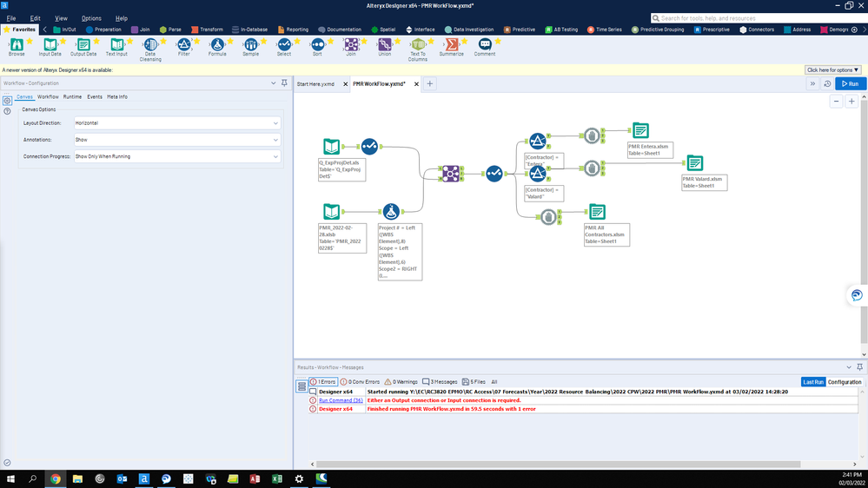Select the Formula tool icon

(x=217, y=44)
